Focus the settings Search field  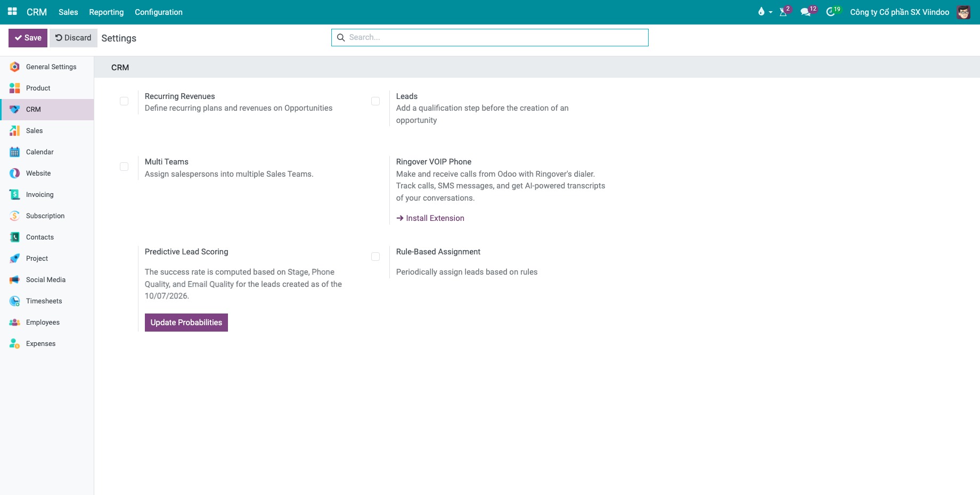click(x=490, y=37)
